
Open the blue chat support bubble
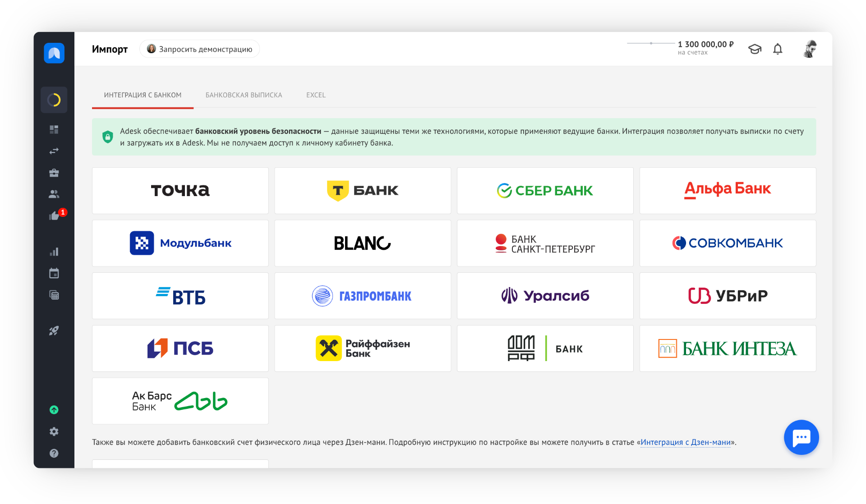click(x=802, y=437)
